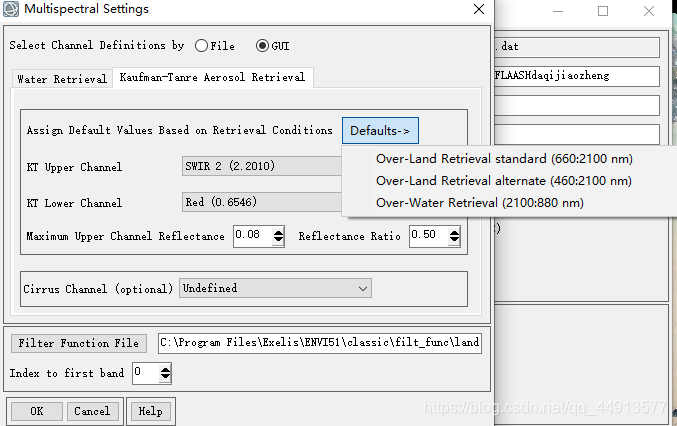Minimize the background window
The image size is (677, 426).
tap(558, 11)
